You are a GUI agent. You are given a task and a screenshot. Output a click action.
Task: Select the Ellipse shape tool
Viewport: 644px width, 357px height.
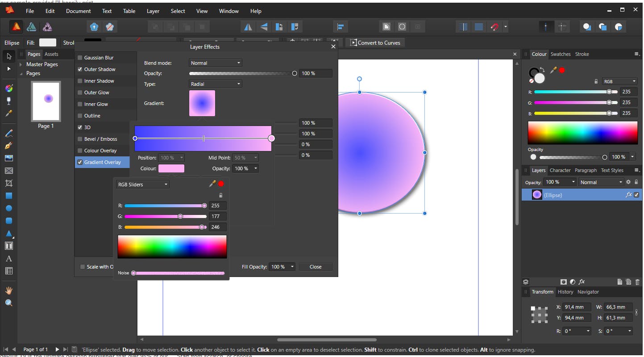(9, 208)
